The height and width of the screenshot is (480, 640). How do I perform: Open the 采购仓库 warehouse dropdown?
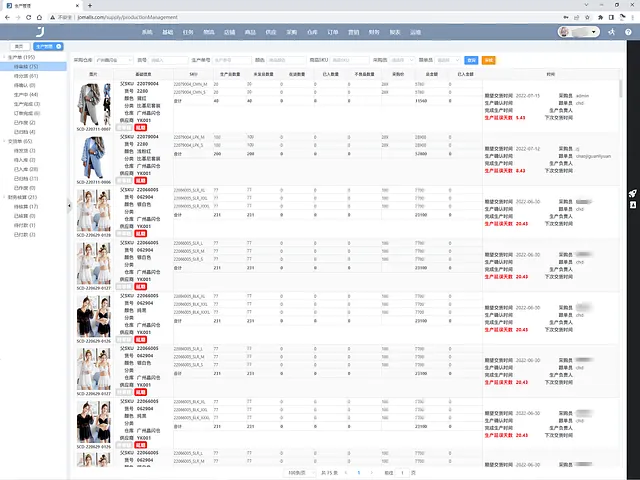pyautogui.click(x=114, y=60)
